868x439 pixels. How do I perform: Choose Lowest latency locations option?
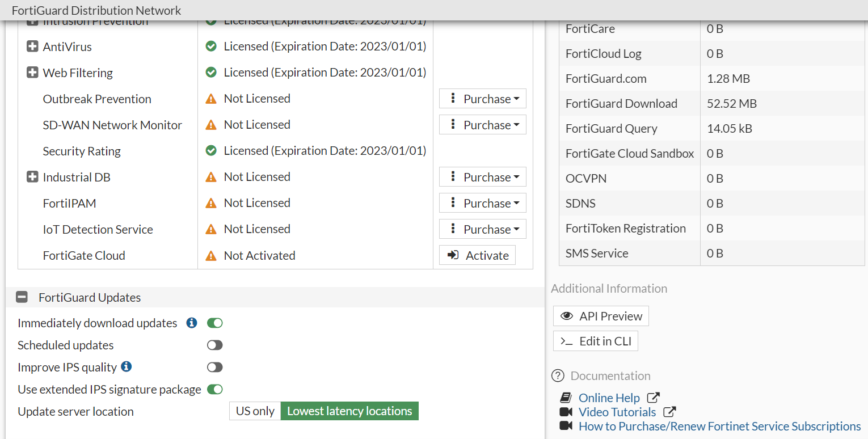349,411
